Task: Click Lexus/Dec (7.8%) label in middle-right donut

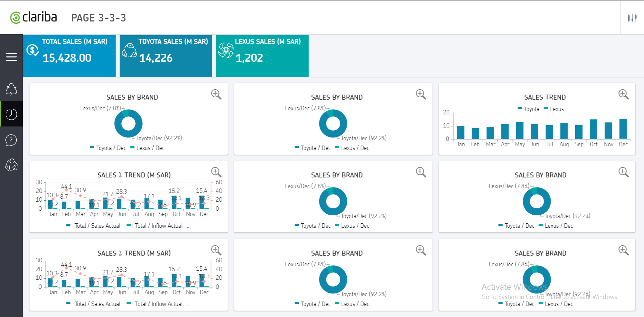Action: (x=509, y=186)
